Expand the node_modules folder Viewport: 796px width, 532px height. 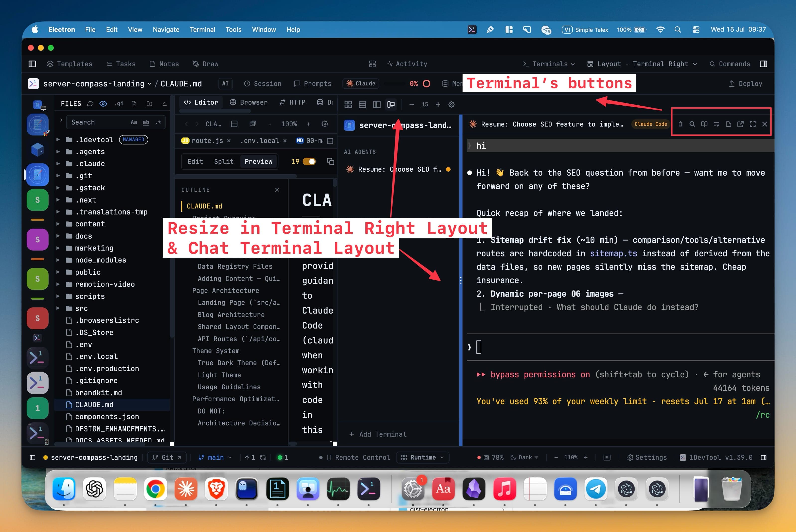click(x=58, y=260)
